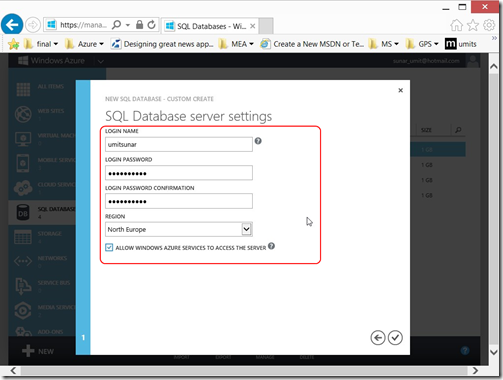Open the browser Tools gear icon
This screenshot has height=380, width=503.
489,25
